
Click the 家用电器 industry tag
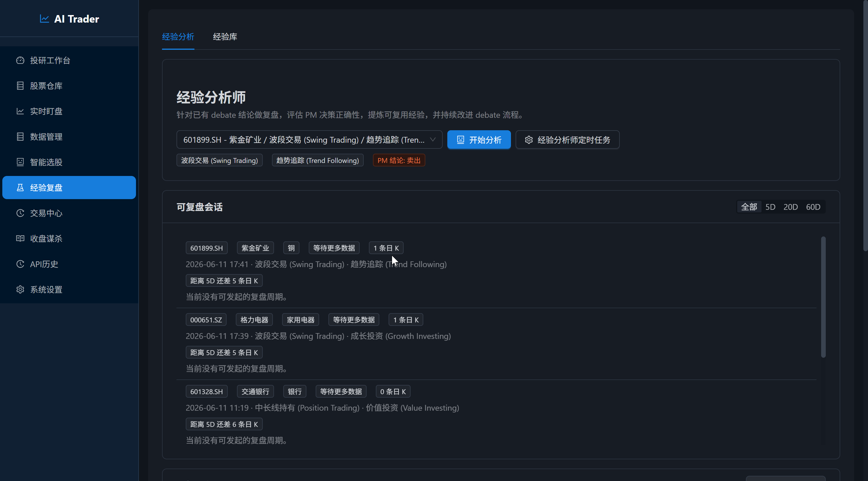tap(300, 320)
